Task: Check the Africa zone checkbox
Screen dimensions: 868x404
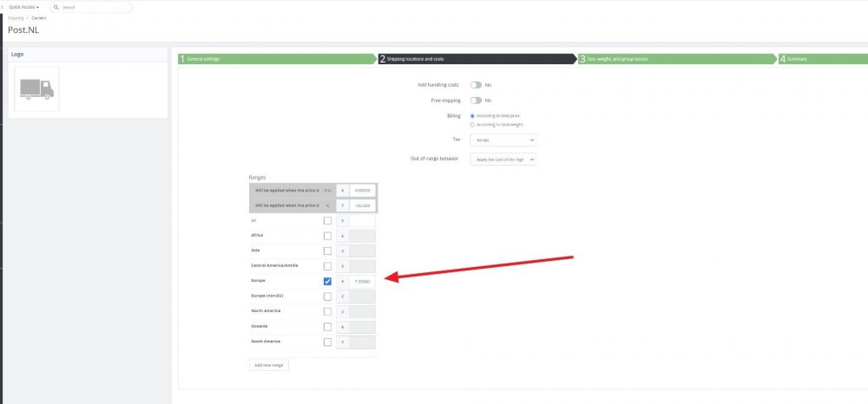Action: pos(328,236)
